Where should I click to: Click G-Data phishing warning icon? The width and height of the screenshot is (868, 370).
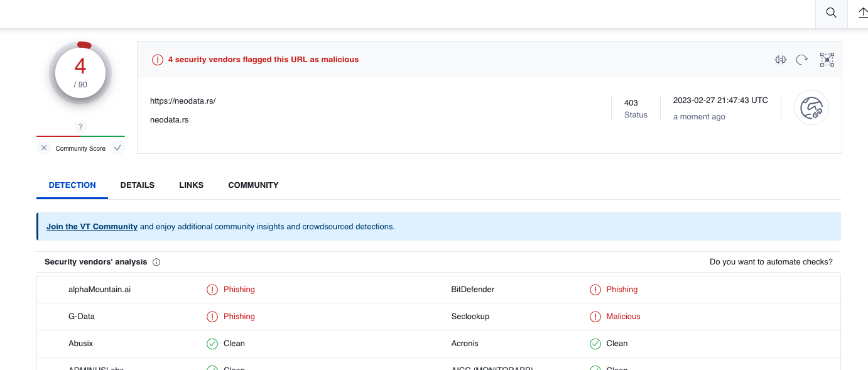(212, 317)
